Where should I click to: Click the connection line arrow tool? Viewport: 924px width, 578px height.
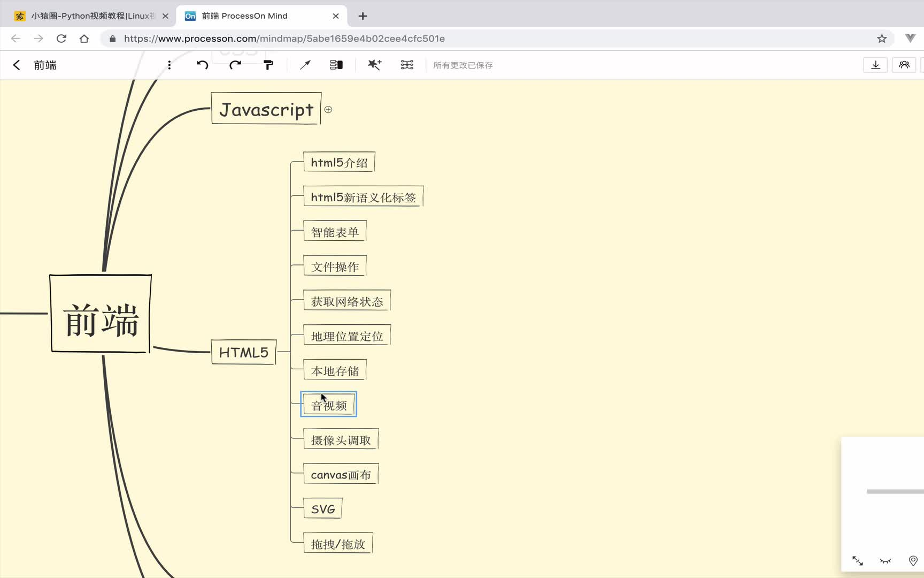click(x=305, y=65)
